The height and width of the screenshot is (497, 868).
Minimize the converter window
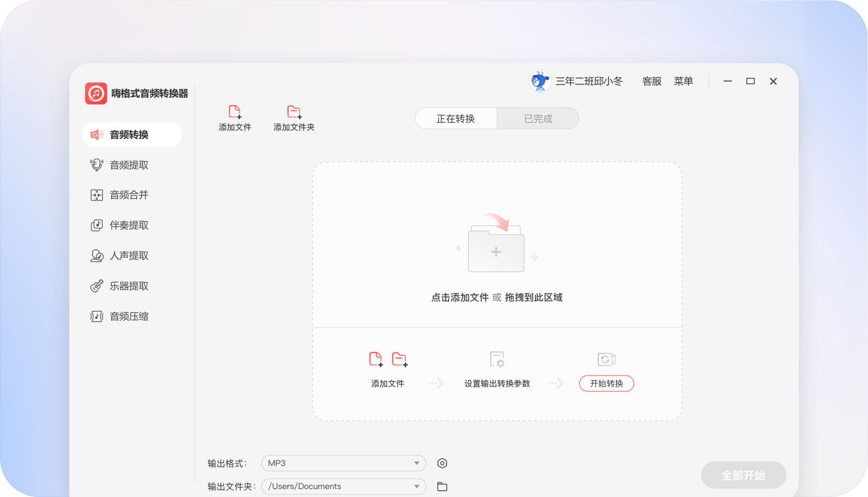click(x=728, y=81)
